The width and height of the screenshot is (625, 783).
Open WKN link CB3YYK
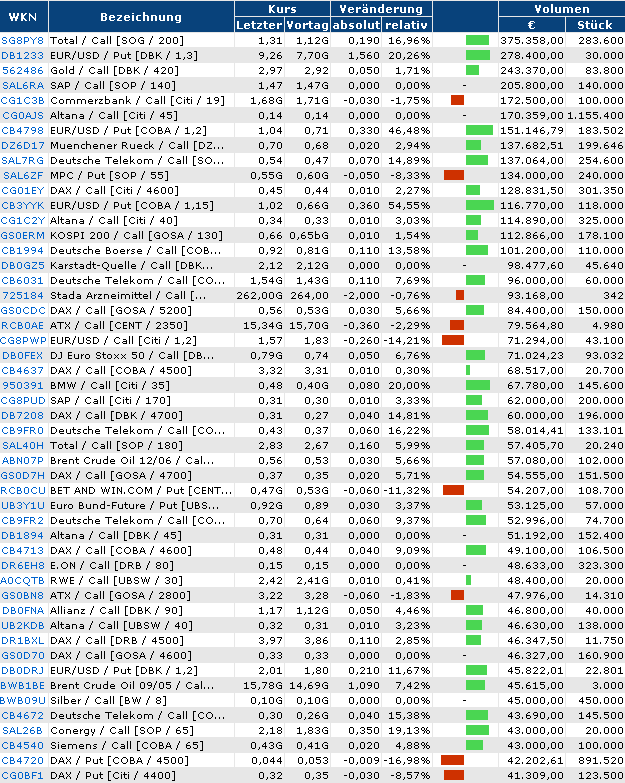coord(22,205)
